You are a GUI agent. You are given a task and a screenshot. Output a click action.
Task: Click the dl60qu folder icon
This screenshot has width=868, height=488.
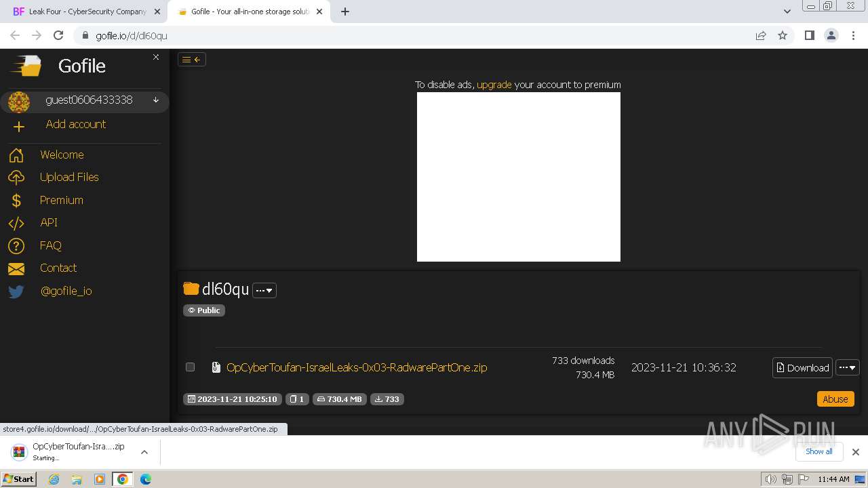[191, 289]
